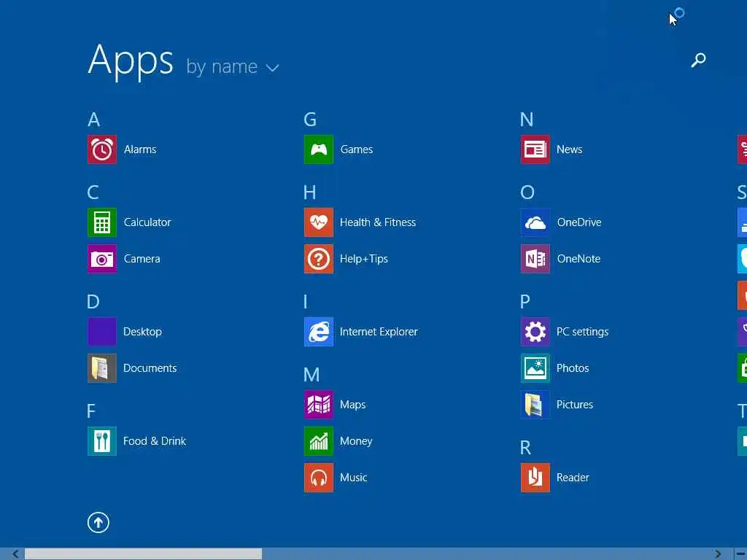Viewport: 747px width, 560px height.
Task: Open the Games controller icon
Action: (319, 149)
